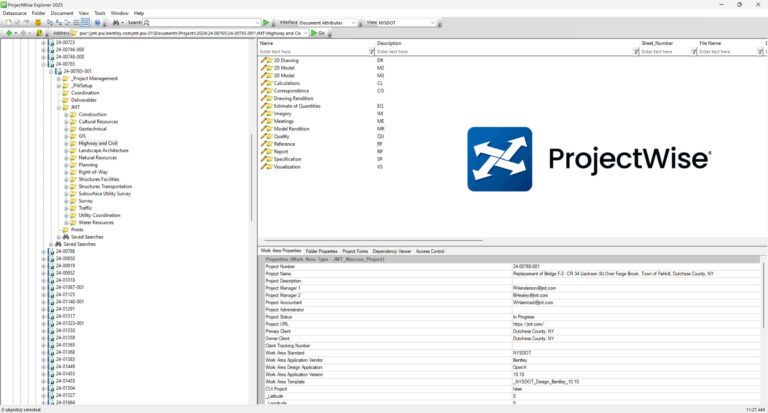This screenshot has height=413, width=768.
Task: Collapse the 24-00765-001 tree node
Action: [51, 71]
